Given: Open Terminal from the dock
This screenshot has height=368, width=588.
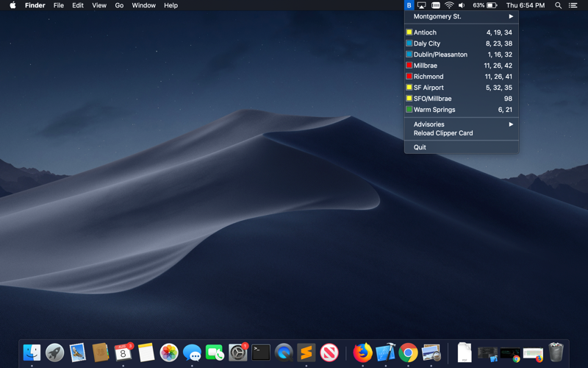Looking at the screenshot, I should pyautogui.click(x=261, y=353).
